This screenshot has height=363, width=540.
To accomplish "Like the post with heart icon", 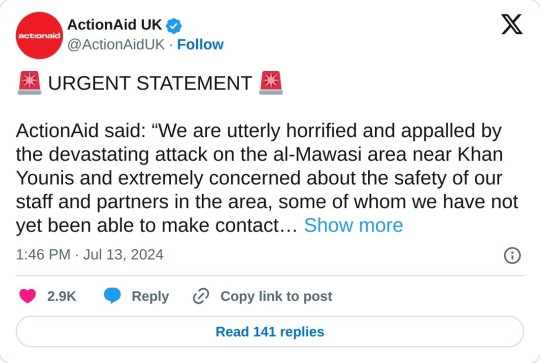I will (28, 296).
